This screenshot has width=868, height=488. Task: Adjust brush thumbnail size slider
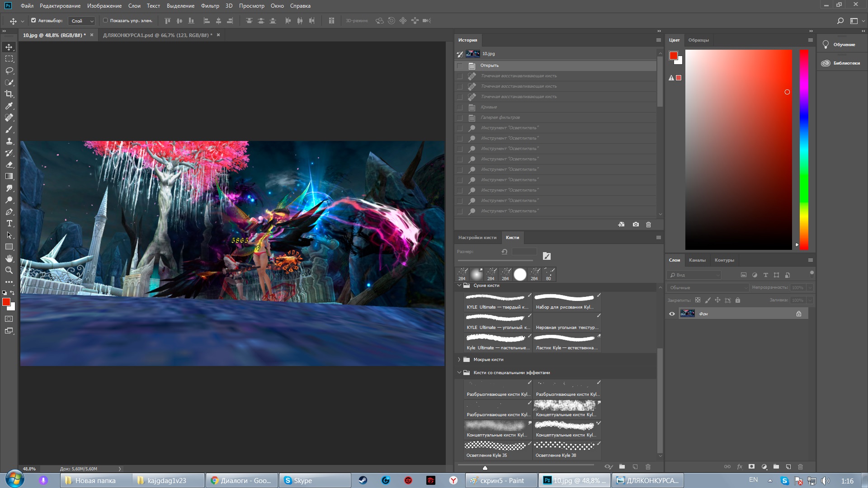point(485,468)
